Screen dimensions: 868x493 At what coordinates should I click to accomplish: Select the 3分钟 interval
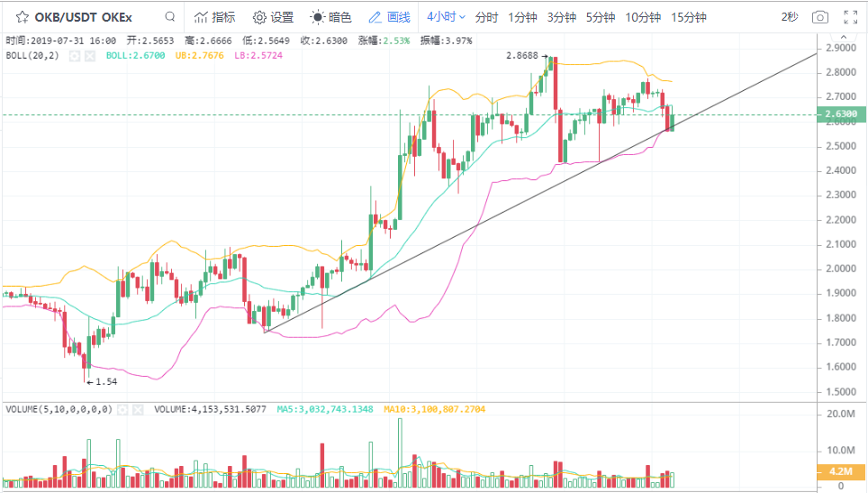coord(562,17)
